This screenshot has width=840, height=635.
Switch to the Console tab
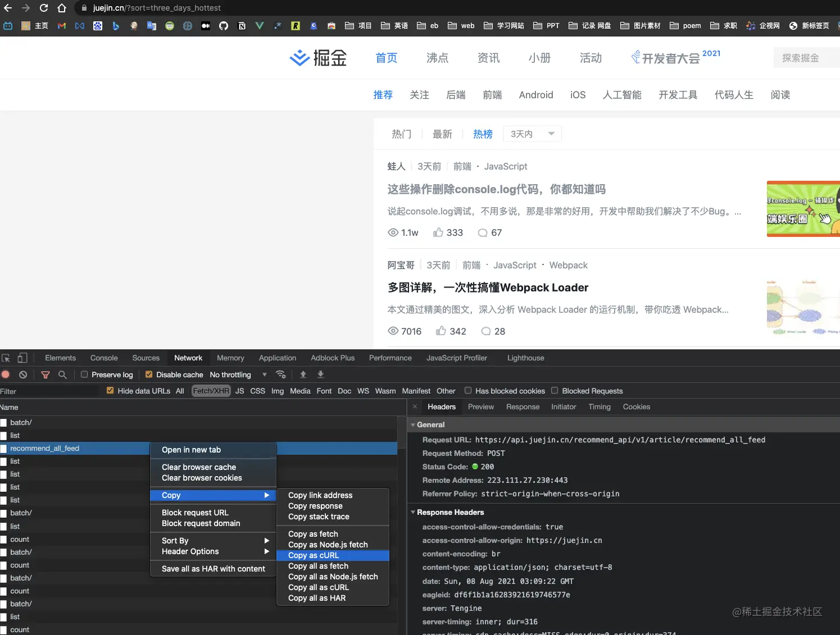pos(104,358)
